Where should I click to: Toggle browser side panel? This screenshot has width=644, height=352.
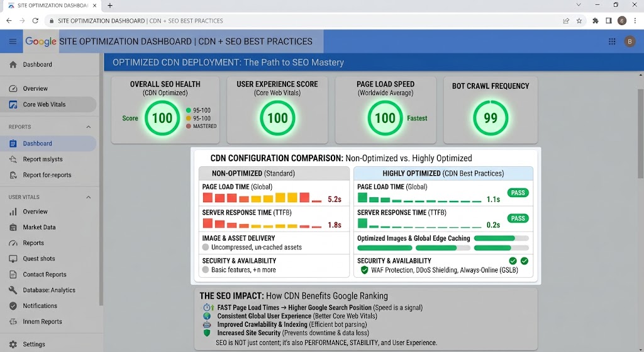tap(609, 21)
